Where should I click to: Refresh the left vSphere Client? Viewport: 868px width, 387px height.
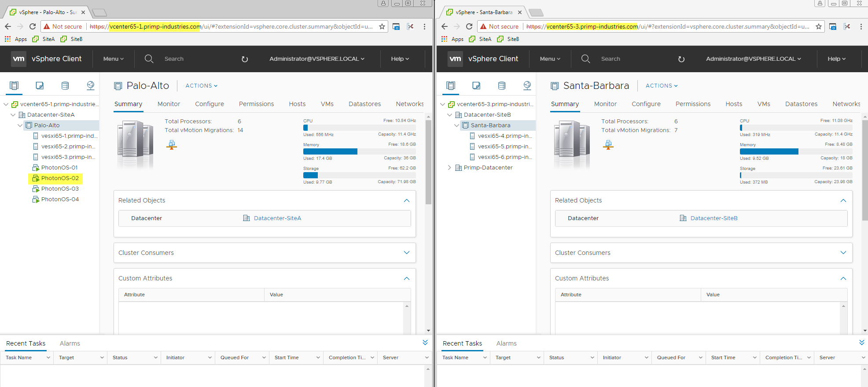[245, 59]
